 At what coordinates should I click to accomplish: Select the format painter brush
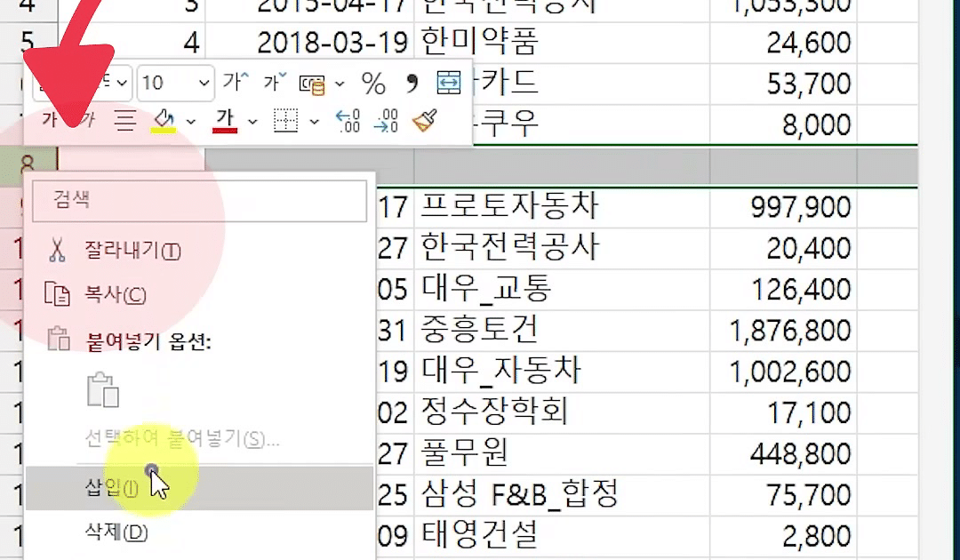[x=425, y=120]
